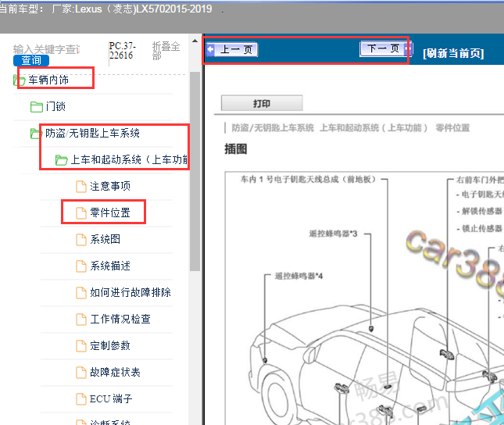The height and width of the screenshot is (425, 504).
Task: Click the PC.37-22616 code text
Action: tap(123, 51)
